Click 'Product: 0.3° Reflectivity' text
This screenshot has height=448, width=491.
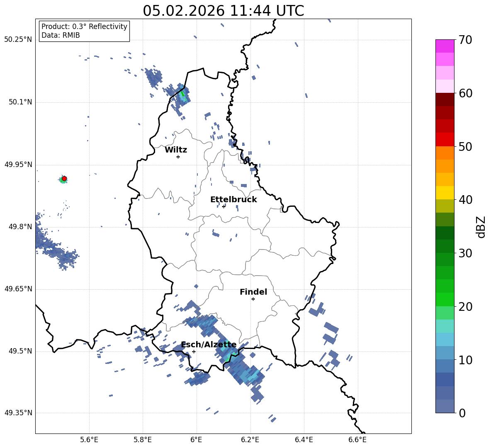[x=84, y=27]
